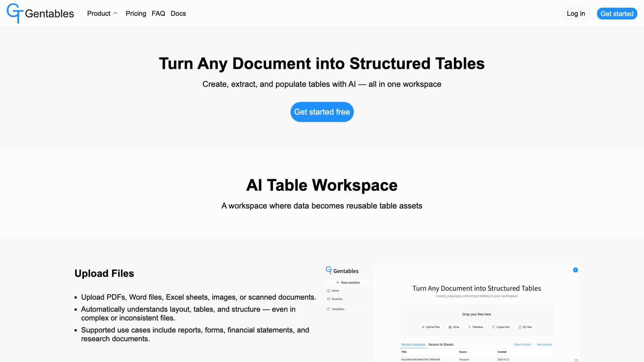Screen dimensions: 644x362
Task: Select the Home icon in the preview sidebar
Action: [328, 291]
